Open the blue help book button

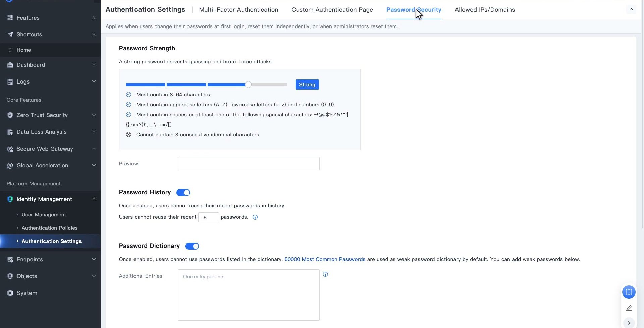pos(629,292)
